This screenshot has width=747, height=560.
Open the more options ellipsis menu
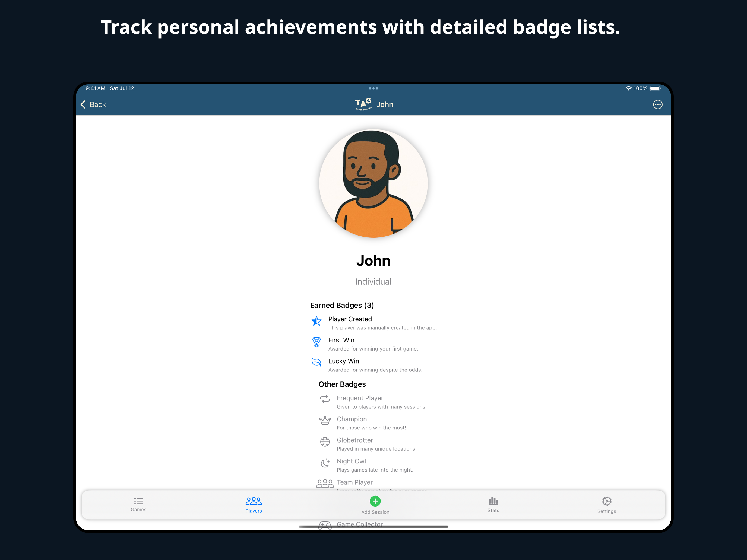point(657,105)
